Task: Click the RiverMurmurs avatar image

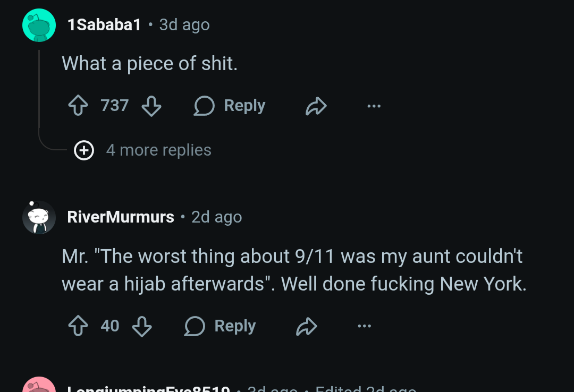Action: pyautogui.click(x=39, y=217)
